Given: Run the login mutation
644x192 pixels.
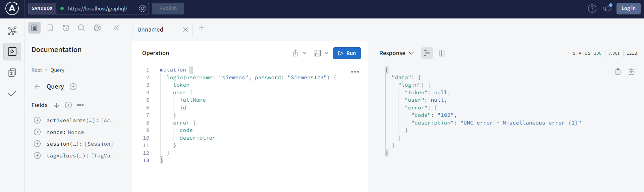Looking at the screenshot, I should (347, 53).
